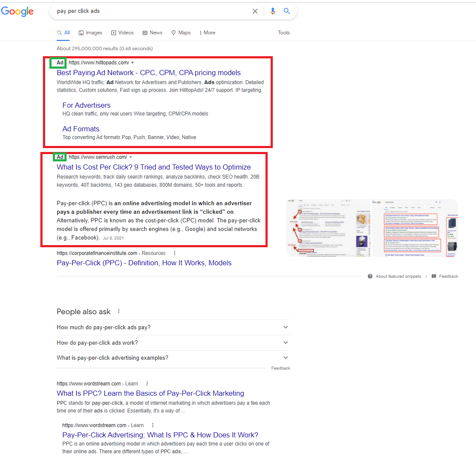Click the corporatefinanceinstitute.com Resources breadcrumb
This screenshot has width=476, height=464.
(x=111, y=253)
